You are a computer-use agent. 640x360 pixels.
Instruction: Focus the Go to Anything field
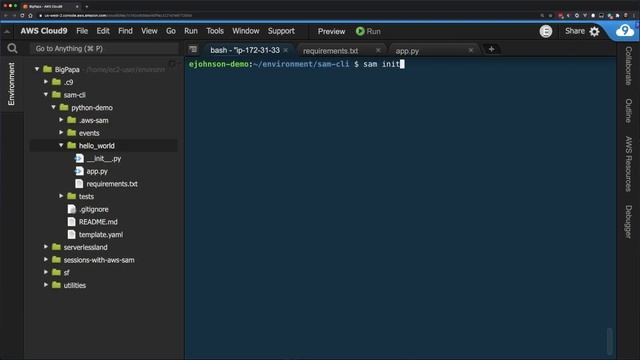pyautogui.click(x=104, y=49)
